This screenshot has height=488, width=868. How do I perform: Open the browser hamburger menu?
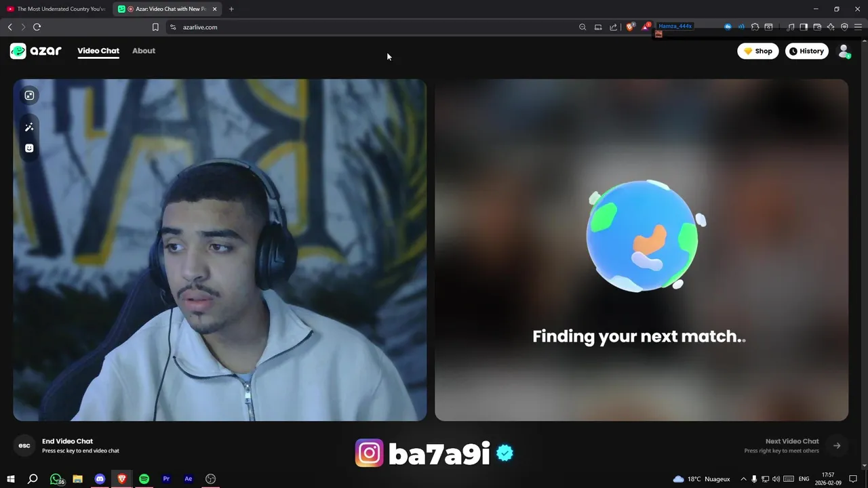click(858, 27)
